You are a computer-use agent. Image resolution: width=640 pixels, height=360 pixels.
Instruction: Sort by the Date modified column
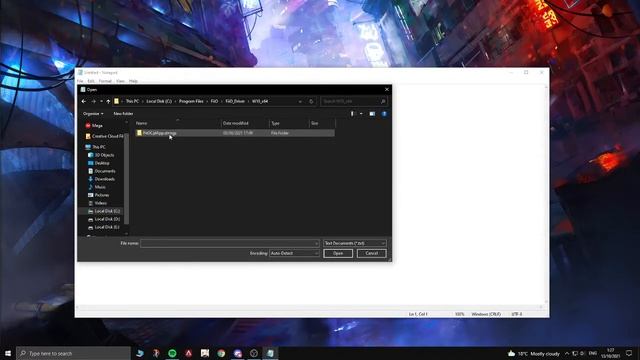(245, 123)
